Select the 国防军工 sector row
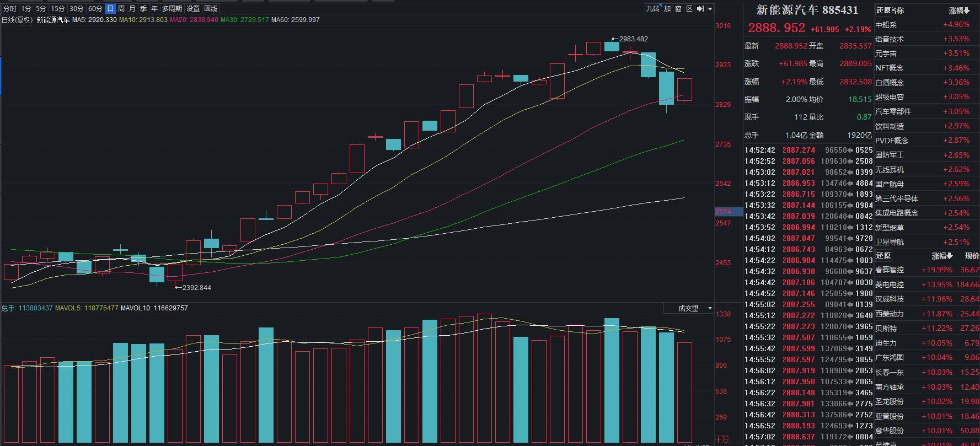Image resolution: width=980 pixels, height=446 pixels. 927,155
